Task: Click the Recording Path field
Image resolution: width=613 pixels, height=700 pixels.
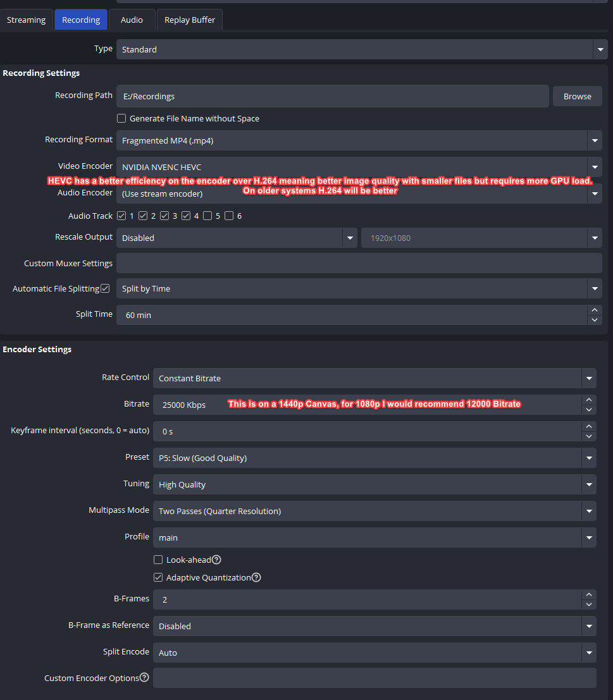Action: [333, 96]
